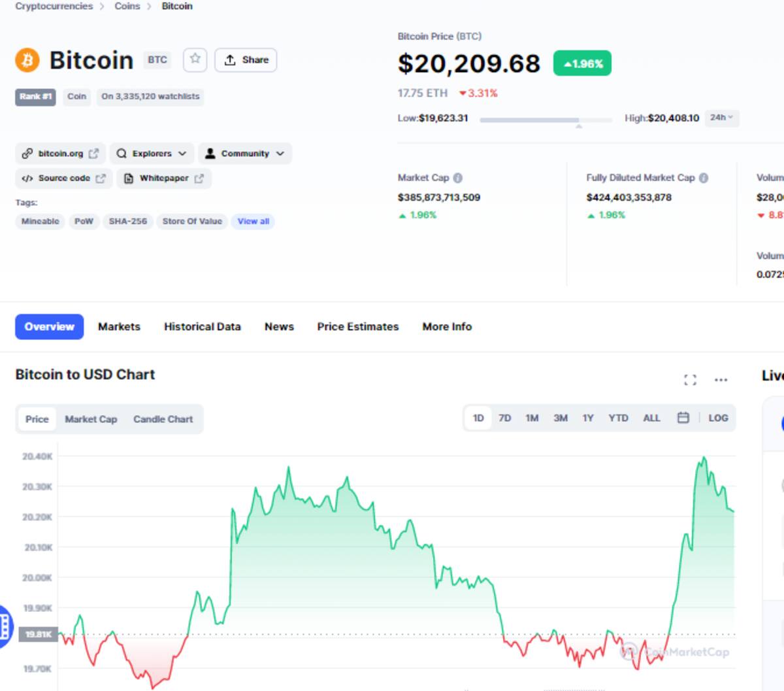Switch to the Historical Data tab
784x691 pixels.
click(x=202, y=327)
